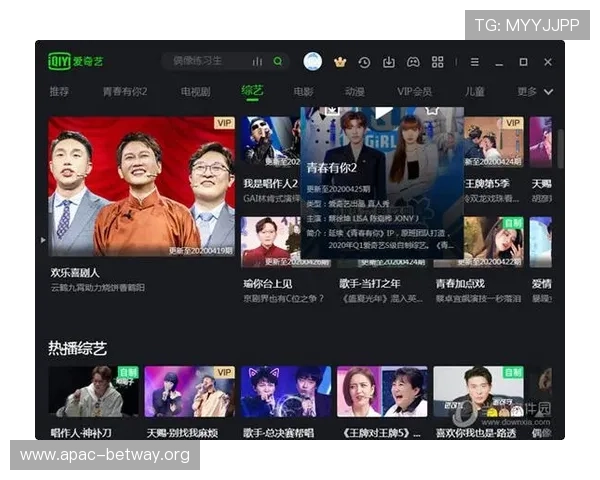
Task: Click 瑜你台上见 title
Action: pos(268,284)
